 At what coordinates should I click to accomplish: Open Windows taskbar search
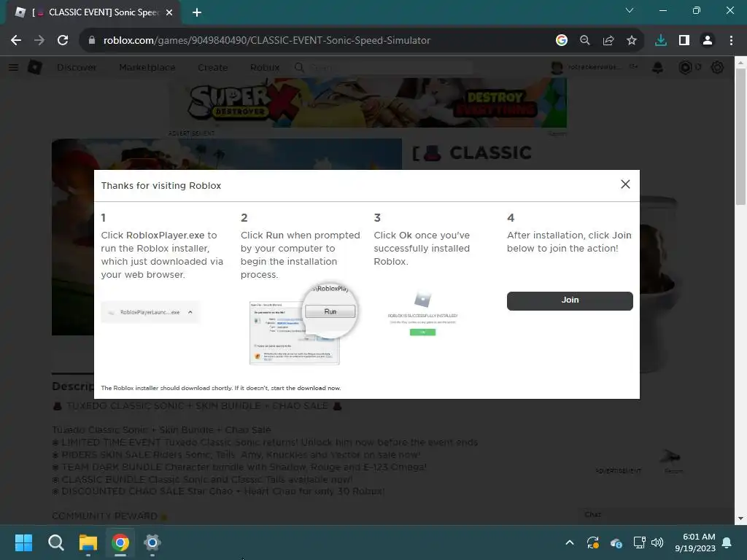[55, 542]
